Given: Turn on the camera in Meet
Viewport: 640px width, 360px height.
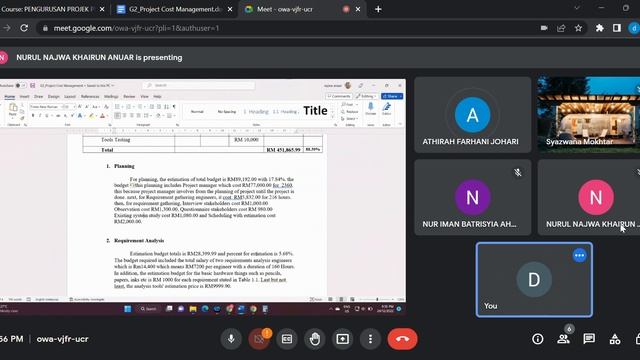Looking at the screenshot, I should pos(259,339).
